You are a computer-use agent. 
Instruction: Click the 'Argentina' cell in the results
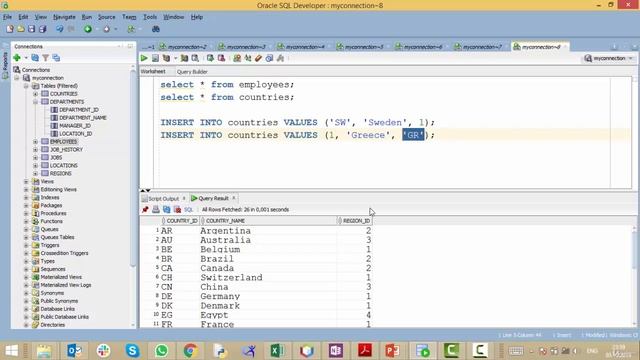[225, 231]
